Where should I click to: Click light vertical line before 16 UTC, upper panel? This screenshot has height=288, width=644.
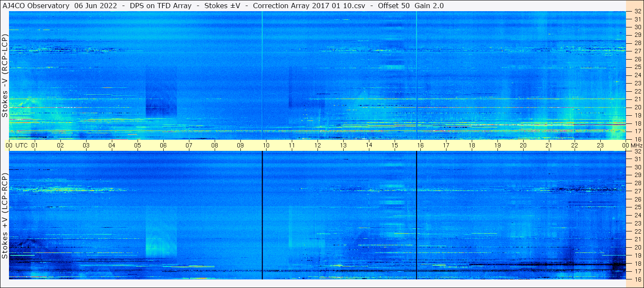416,75
